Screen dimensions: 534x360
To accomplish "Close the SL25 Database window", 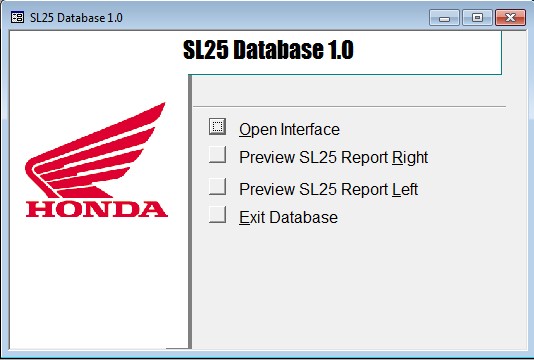I will click(x=510, y=17).
